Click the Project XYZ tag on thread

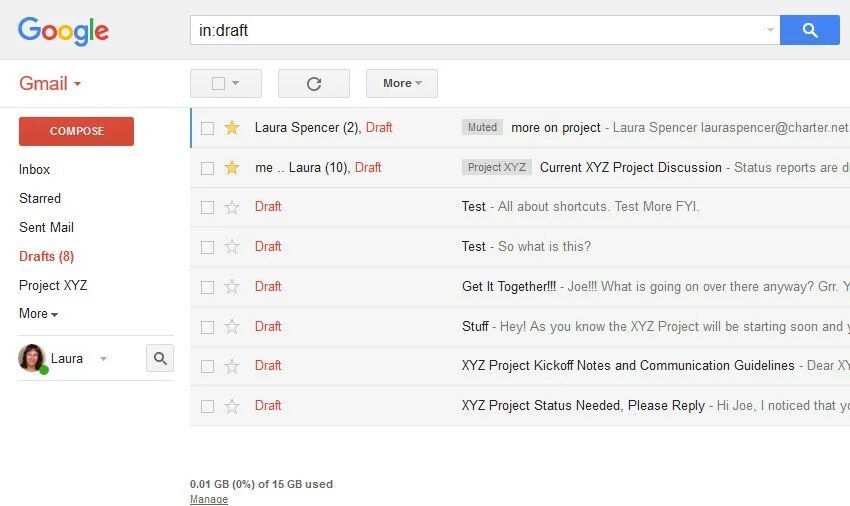497,167
